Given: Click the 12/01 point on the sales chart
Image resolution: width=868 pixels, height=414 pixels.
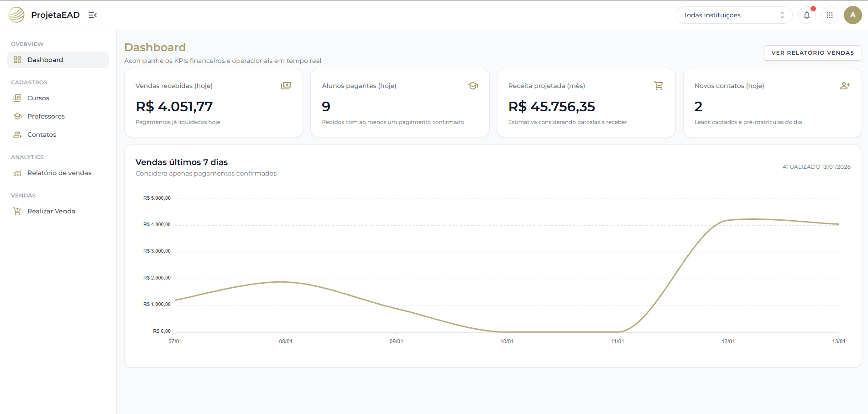Looking at the screenshot, I should [x=728, y=220].
